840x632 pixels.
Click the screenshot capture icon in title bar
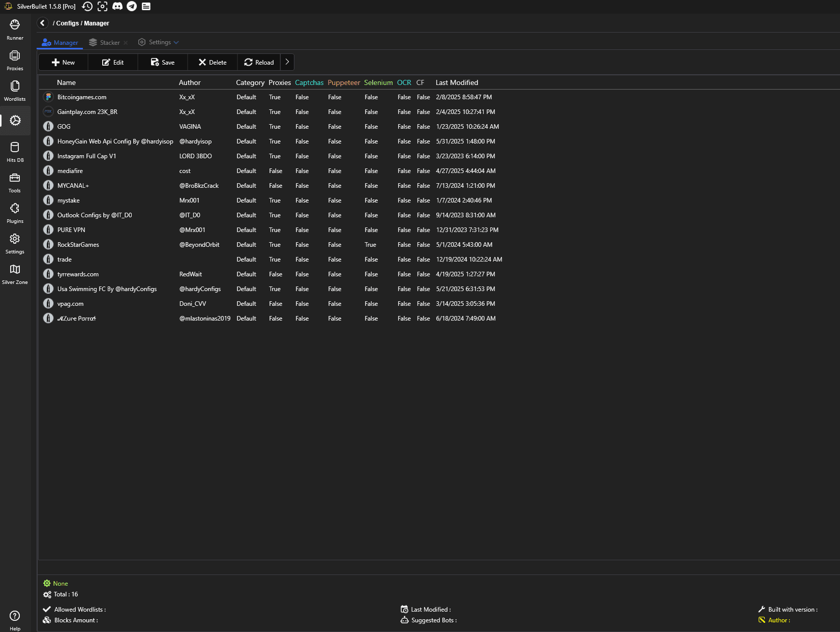click(x=102, y=6)
